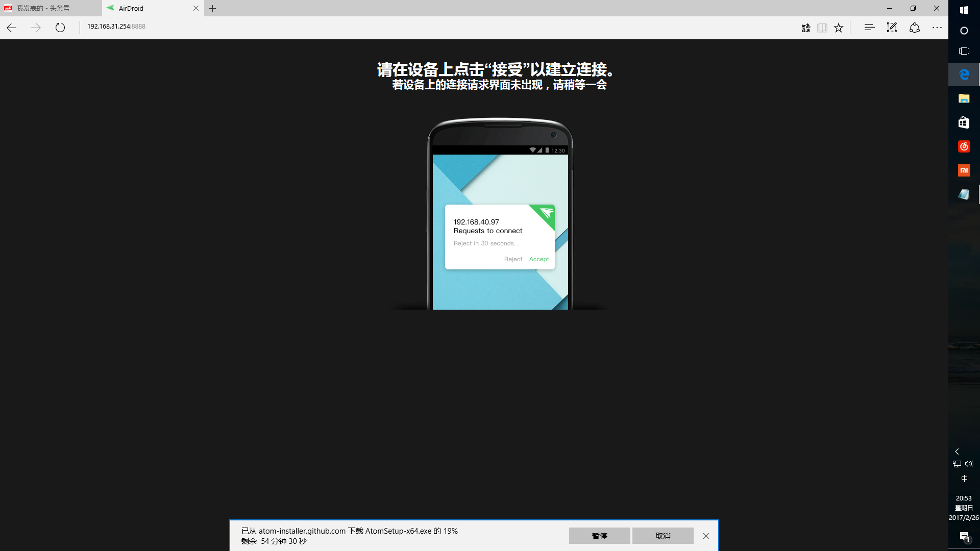Image resolution: width=980 pixels, height=551 pixels.
Task: Open the Hub panel
Action: pos(869,28)
